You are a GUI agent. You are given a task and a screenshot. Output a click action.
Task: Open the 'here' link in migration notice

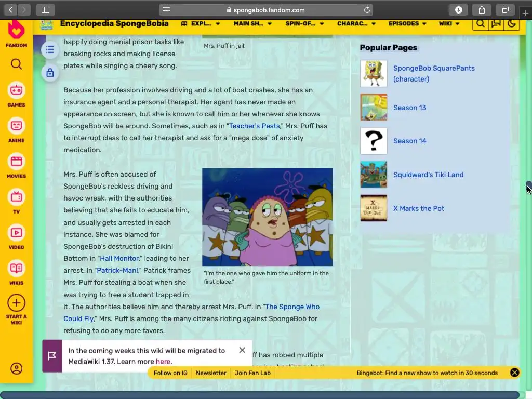[x=163, y=362]
